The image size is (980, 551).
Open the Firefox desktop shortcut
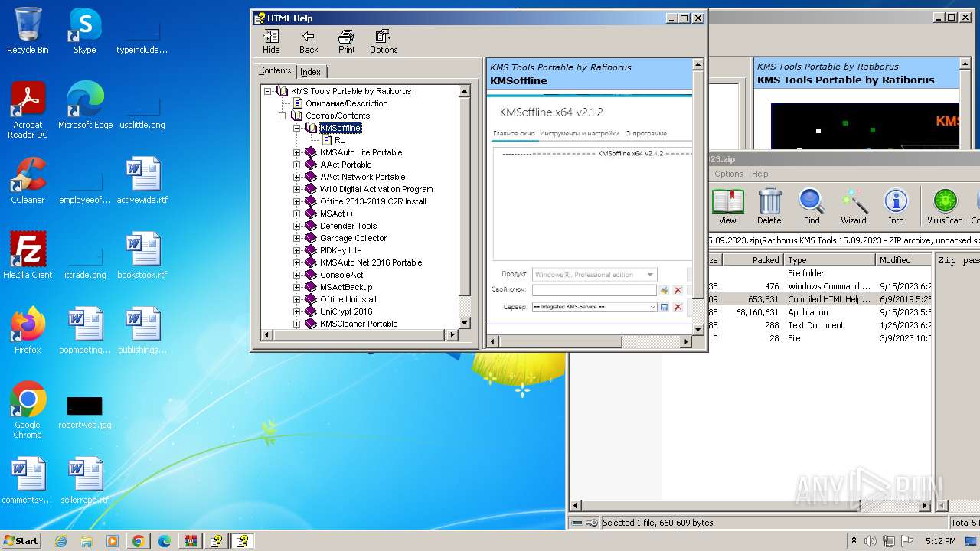(x=28, y=331)
